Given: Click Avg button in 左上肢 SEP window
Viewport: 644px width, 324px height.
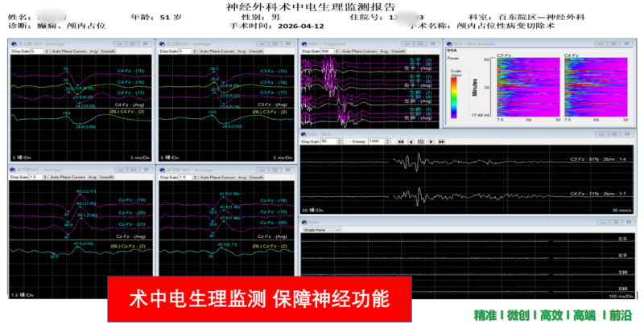Looking at the screenshot, I should [x=93, y=51].
